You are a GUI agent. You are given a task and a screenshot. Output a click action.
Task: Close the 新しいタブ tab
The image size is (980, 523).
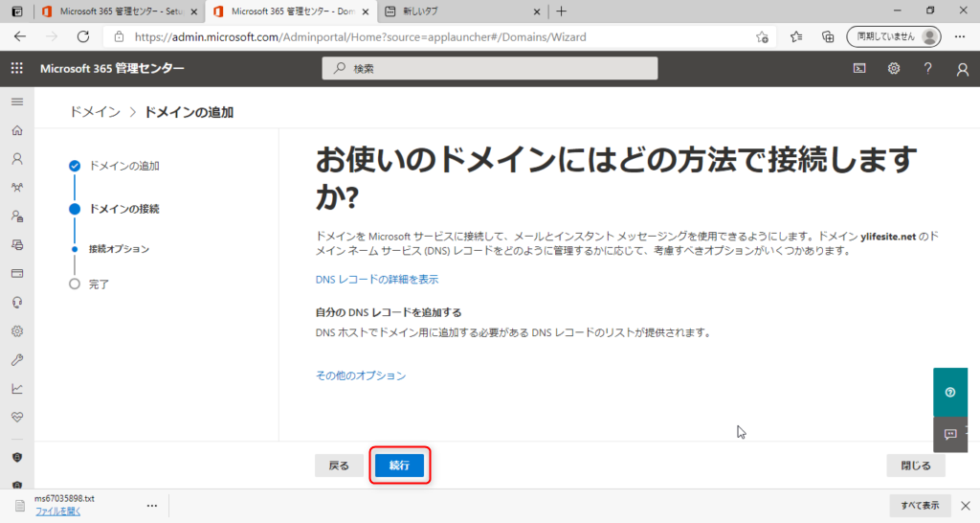(537, 11)
